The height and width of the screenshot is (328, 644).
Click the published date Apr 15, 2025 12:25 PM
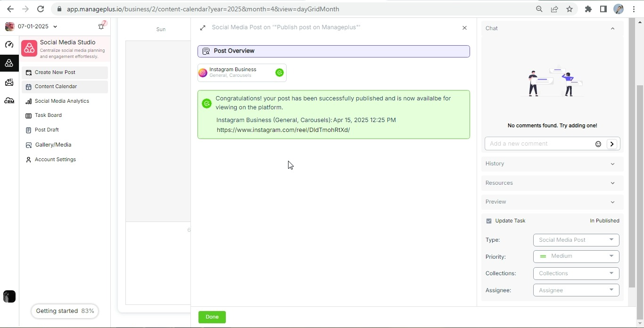pos(364,120)
